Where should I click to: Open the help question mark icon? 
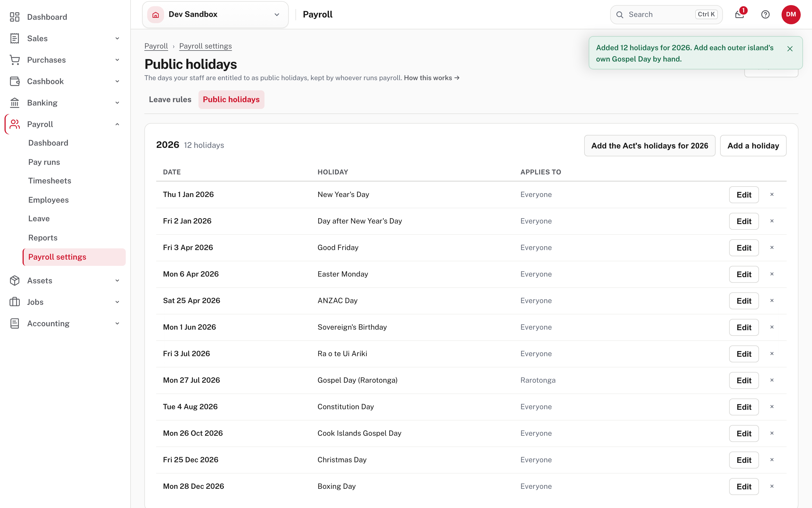coord(765,14)
